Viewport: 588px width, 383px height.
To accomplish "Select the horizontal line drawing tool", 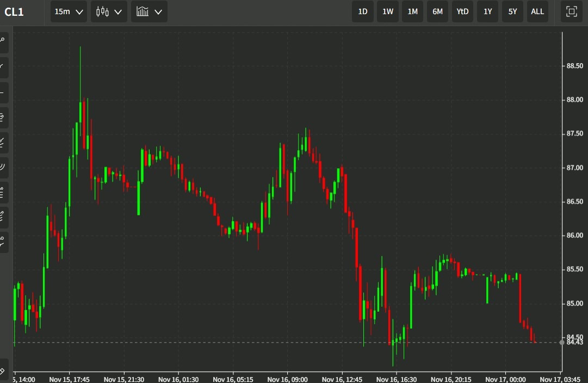I will click(x=4, y=92).
